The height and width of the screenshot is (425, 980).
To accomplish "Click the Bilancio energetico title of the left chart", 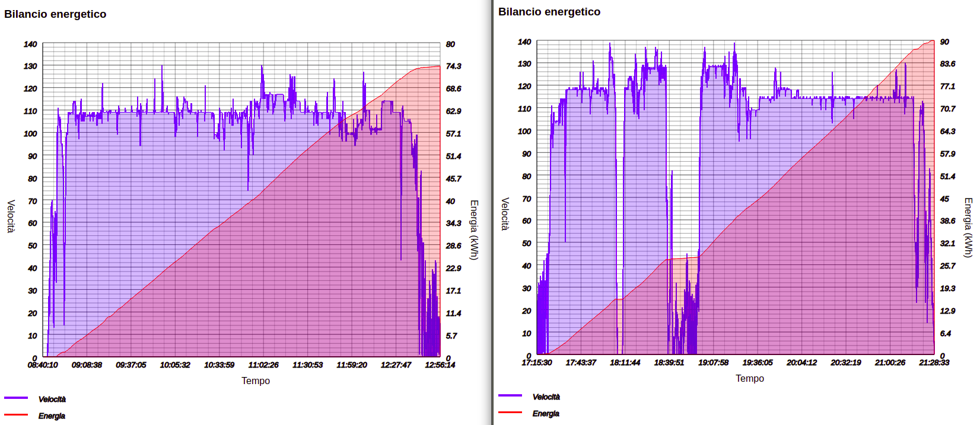I will 55,14.
